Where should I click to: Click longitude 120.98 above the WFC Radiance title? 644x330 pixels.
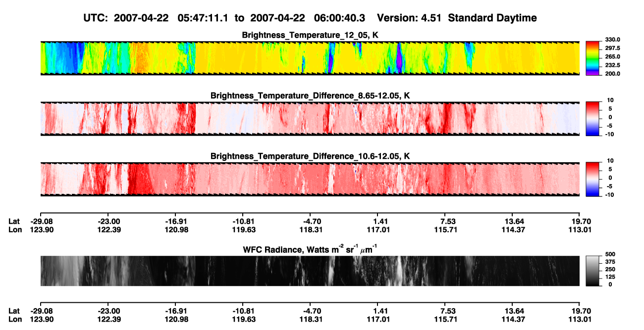pos(176,230)
